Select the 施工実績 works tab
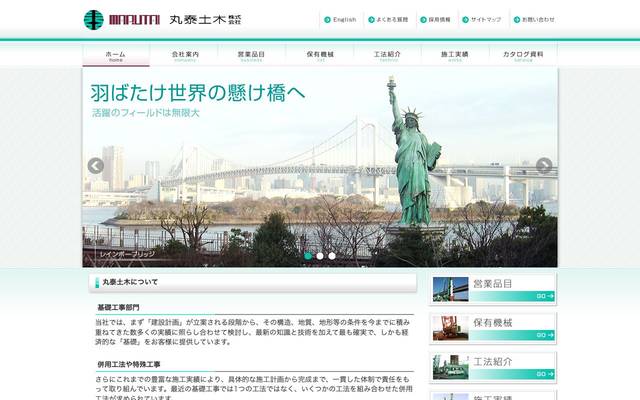Viewport: 640px width, 400px height. 455,56
